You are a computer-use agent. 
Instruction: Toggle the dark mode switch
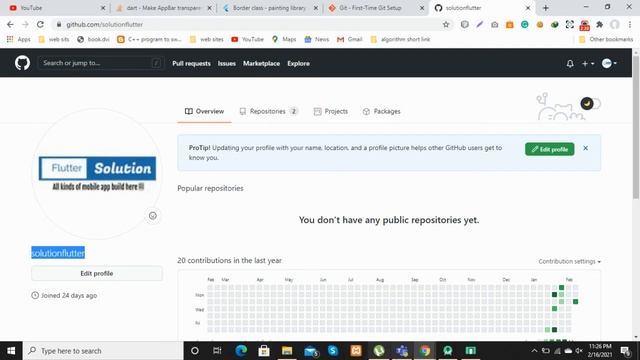591,104
